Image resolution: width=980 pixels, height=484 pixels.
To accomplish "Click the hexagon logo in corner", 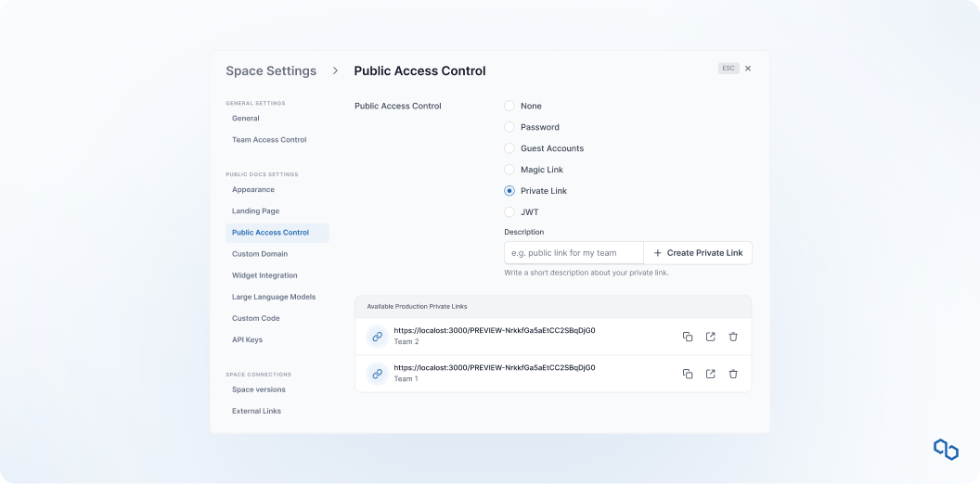I will pyautogui.click(x=946, y=449).
